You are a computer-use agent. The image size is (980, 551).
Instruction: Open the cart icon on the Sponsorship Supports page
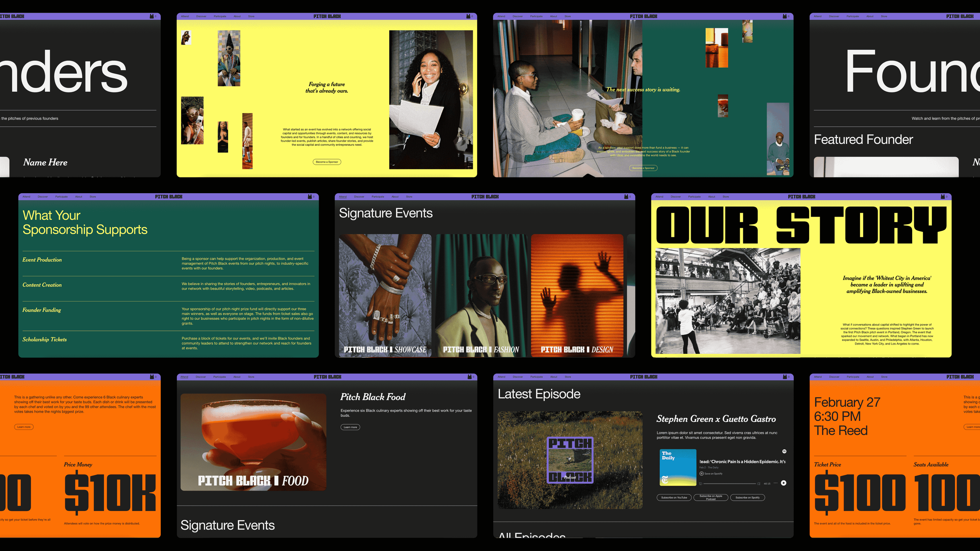click(310, 196)
